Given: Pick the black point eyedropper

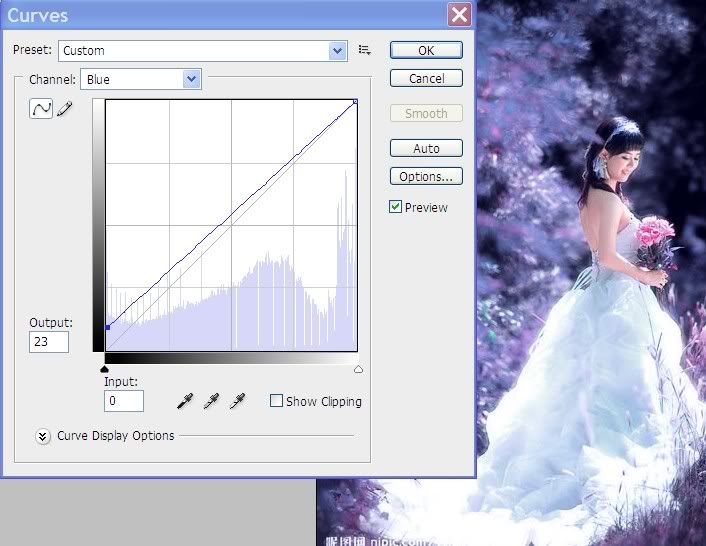Looking at the screenshot, I should [185, 401].
